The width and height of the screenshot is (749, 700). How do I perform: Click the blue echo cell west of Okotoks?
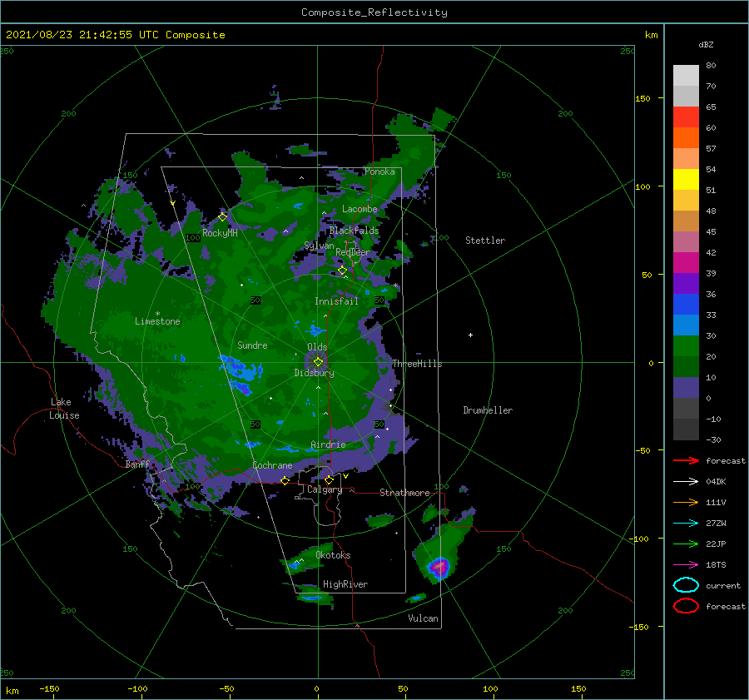(x=295, y=566)
